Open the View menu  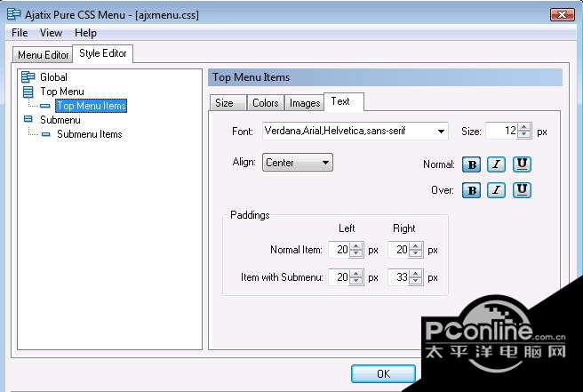pos(51,33)
